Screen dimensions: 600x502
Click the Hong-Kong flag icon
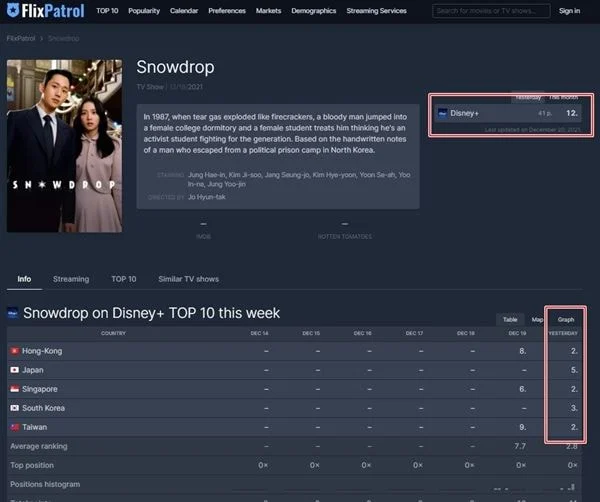(x=15, y=351)
